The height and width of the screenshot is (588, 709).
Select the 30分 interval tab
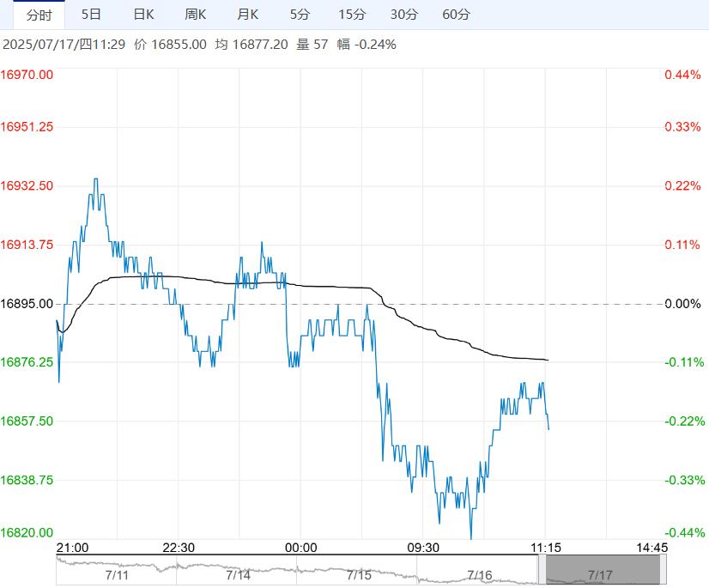403,15
